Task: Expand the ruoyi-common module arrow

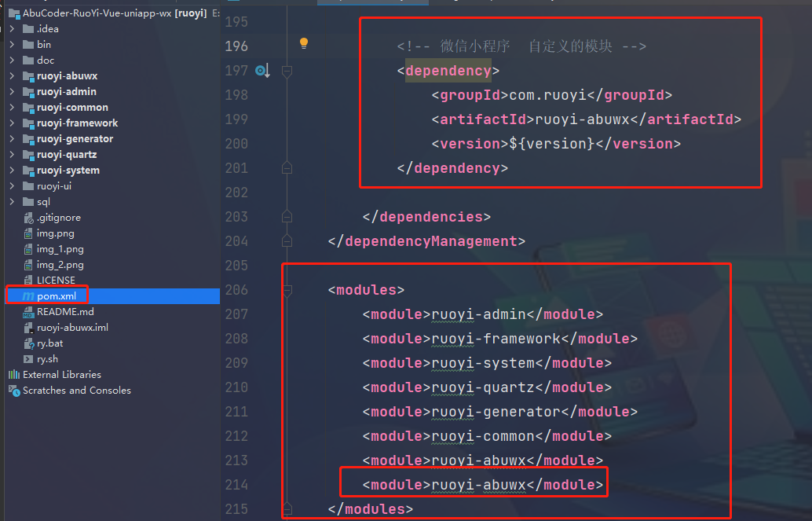Action: (12, 108)
